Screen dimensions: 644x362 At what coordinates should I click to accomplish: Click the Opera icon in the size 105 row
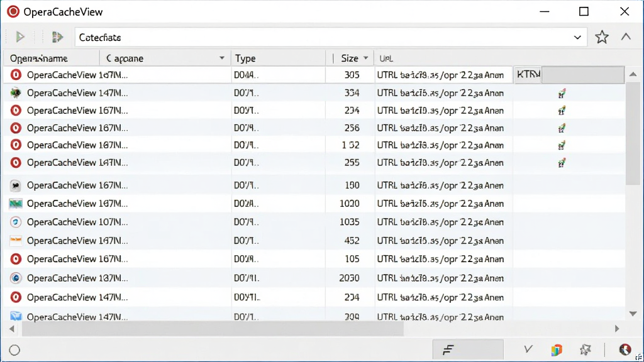click(16, 259)
